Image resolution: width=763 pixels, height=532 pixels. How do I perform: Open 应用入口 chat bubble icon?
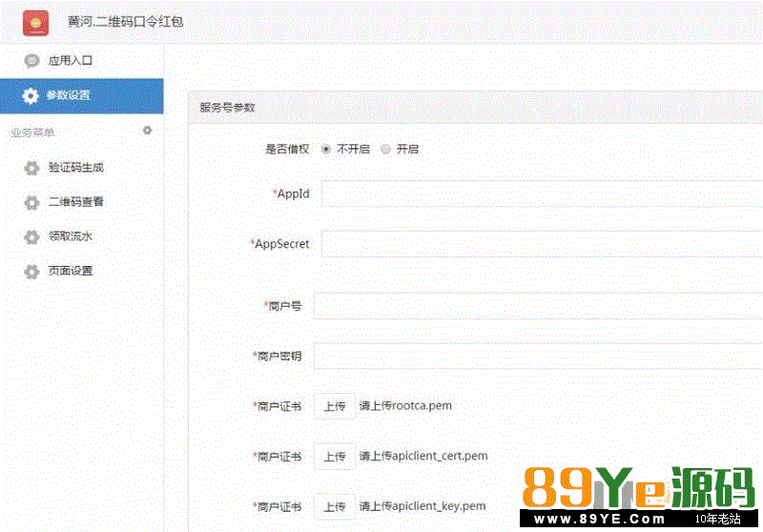31,61
